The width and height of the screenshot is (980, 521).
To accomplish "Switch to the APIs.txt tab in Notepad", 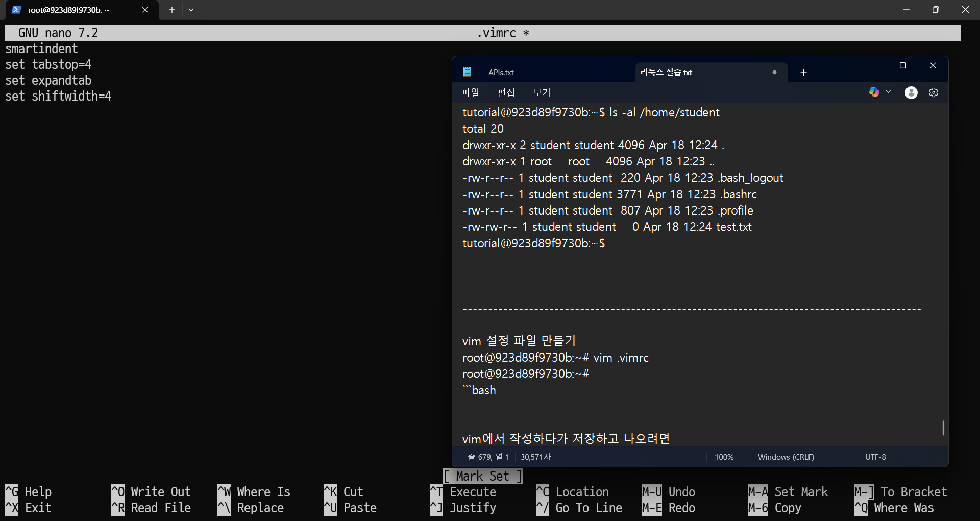I will pos(501,73).
